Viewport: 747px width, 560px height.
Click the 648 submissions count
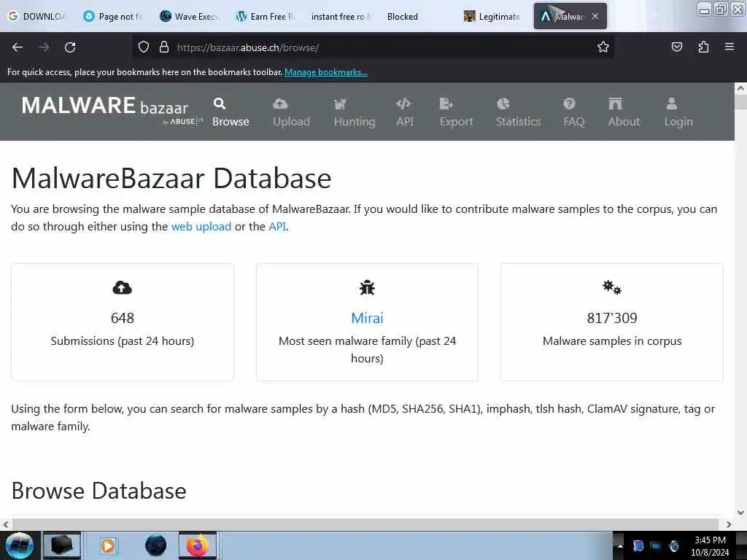[x=123, y=318]
